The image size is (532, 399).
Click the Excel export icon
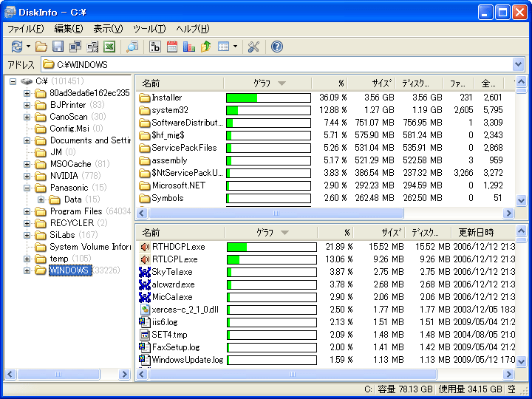109,47
